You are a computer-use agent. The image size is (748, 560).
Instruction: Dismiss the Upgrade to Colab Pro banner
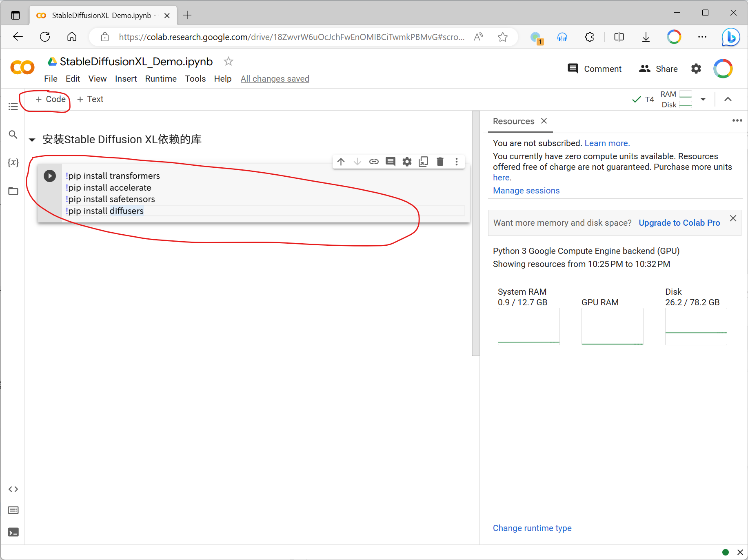733,218
